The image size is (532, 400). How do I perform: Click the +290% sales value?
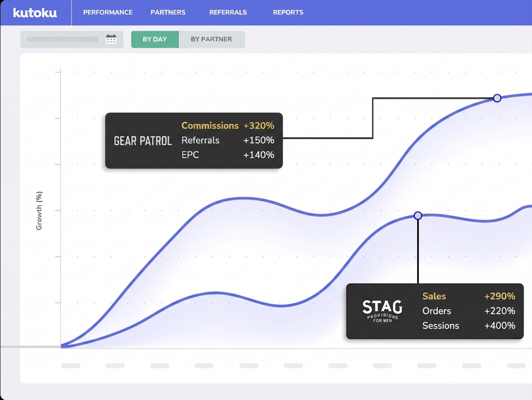[x=500, y=296]
